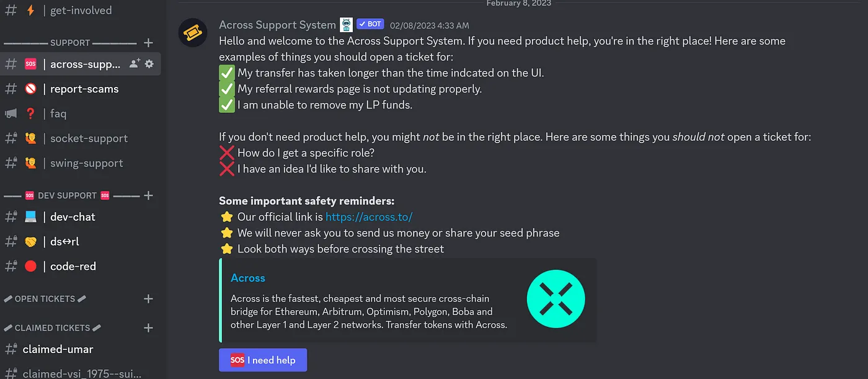This screenshot has width=868, height=379.
Task: Click the invite people icon on across-support
Action: pyautogui.click(x=135, y=64)
